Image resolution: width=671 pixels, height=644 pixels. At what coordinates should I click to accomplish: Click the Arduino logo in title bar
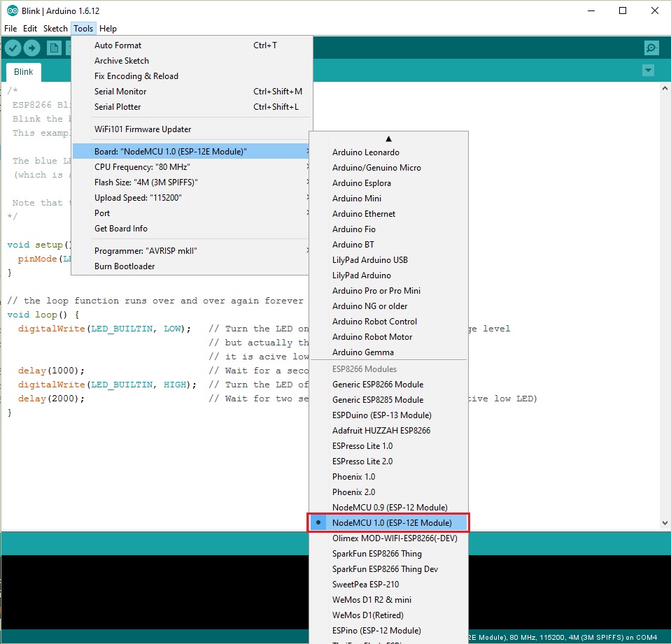click(x=13, y=10)
